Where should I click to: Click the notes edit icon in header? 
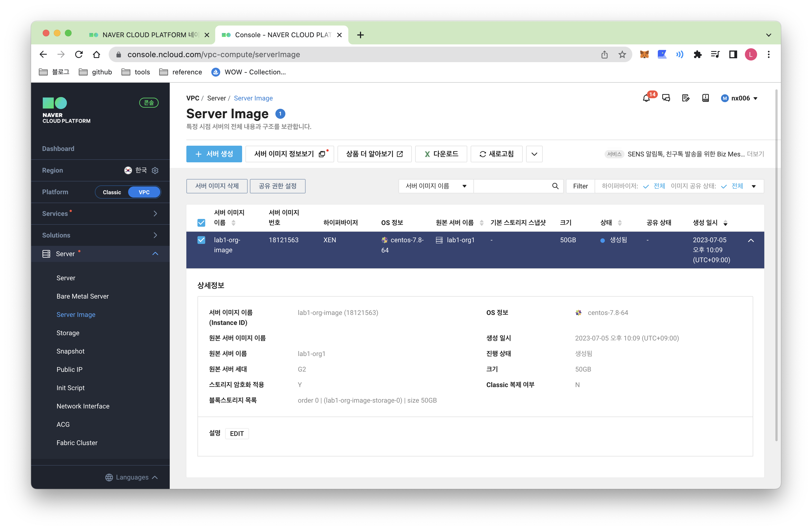pos(686,98)
